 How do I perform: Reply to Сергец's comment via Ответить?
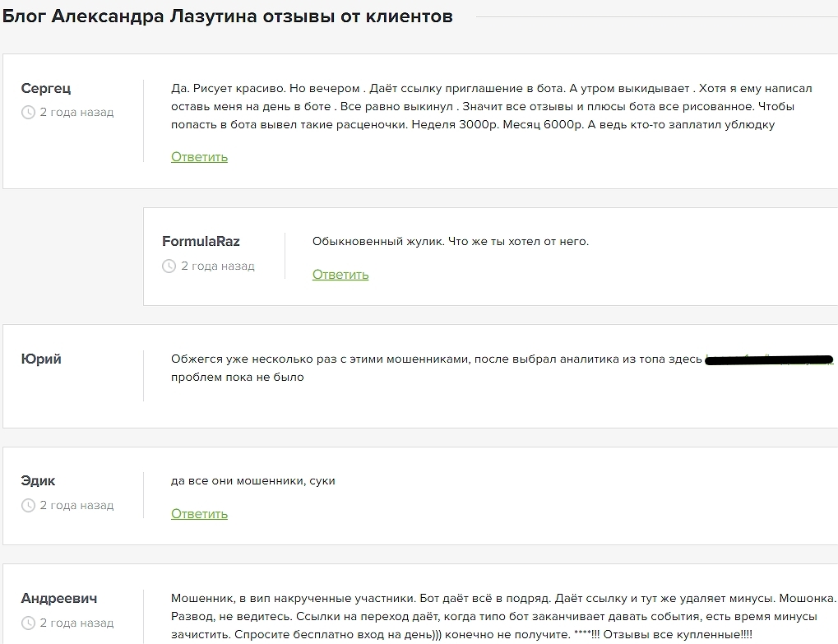click(199, 157)
